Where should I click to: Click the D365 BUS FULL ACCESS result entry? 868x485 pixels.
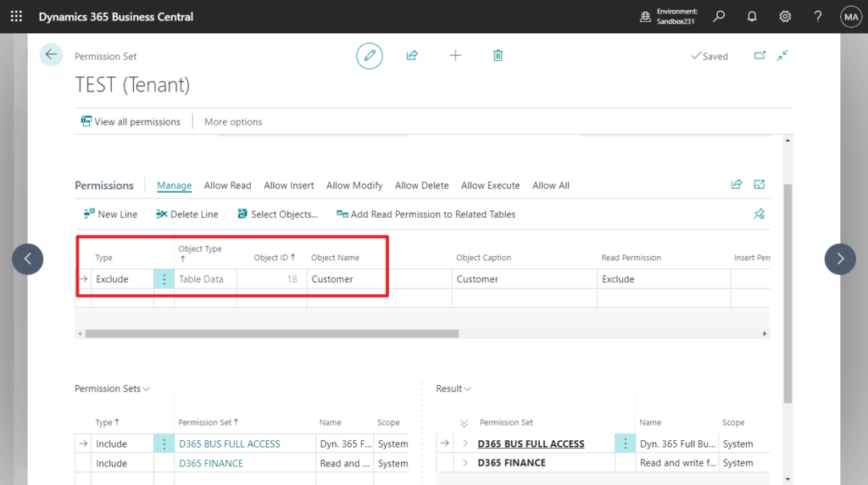tap(531, 443)
